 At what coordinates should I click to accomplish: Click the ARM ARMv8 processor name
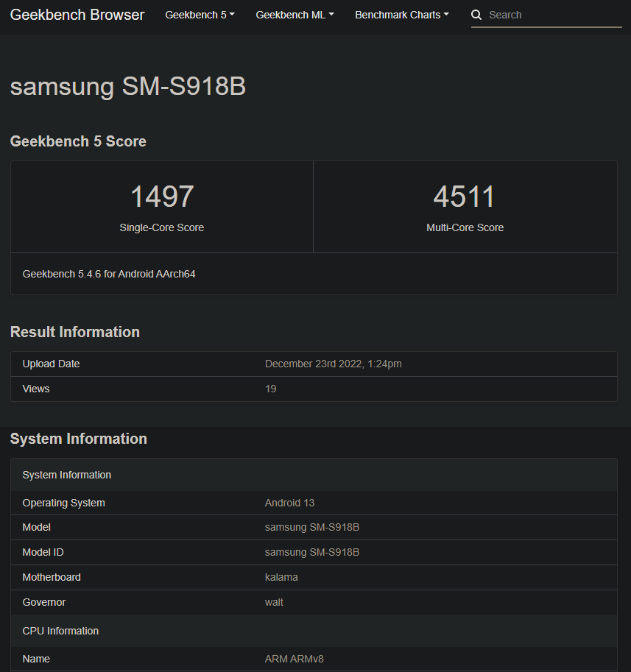(294, 659)
